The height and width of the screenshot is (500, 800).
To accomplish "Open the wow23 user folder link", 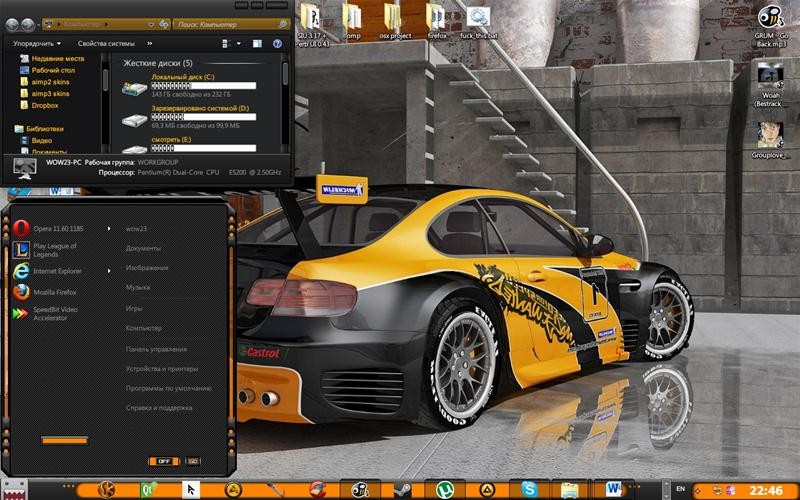I will click(136, 229).
